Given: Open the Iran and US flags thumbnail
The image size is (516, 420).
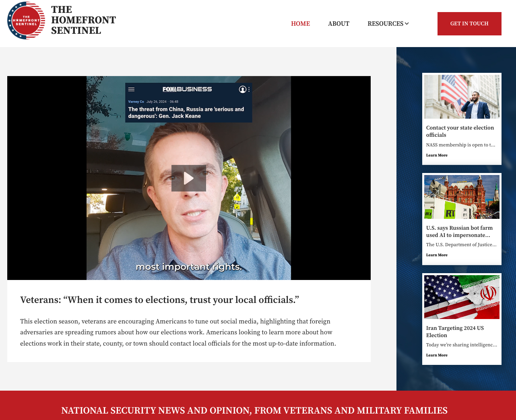Looking at the screenshot, I should coord(462,297).
